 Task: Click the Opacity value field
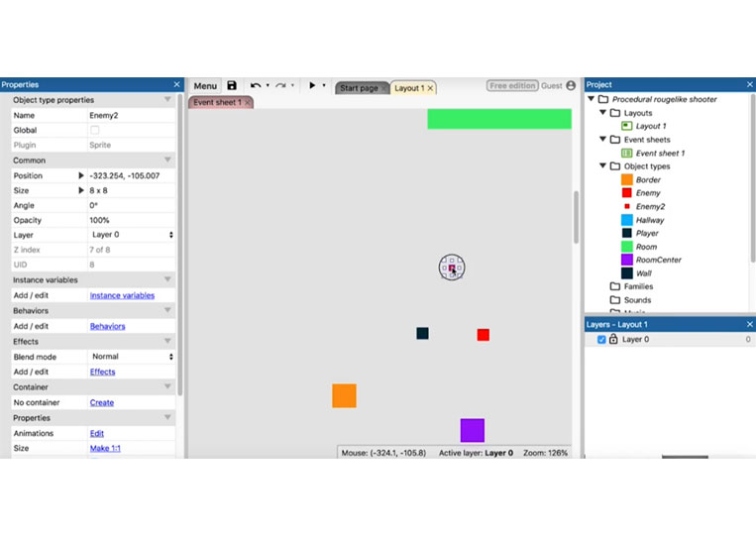[132, 220]
